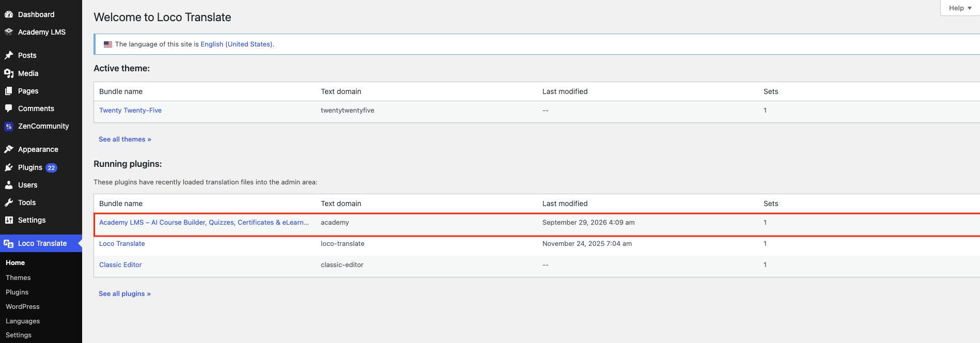
Task: Click the academy text domain cell
Action: [335, 223]
